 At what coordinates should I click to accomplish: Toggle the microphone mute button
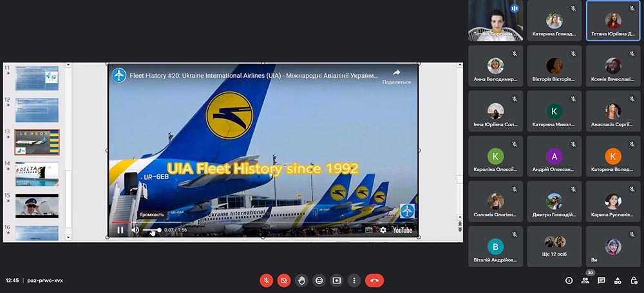click(266, 281)
